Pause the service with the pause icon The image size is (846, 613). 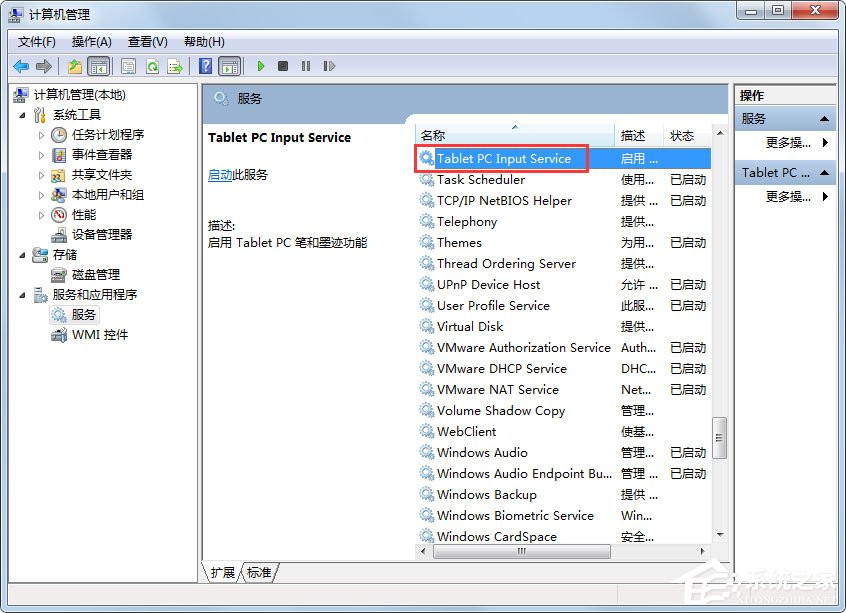(x=307, y=66)
